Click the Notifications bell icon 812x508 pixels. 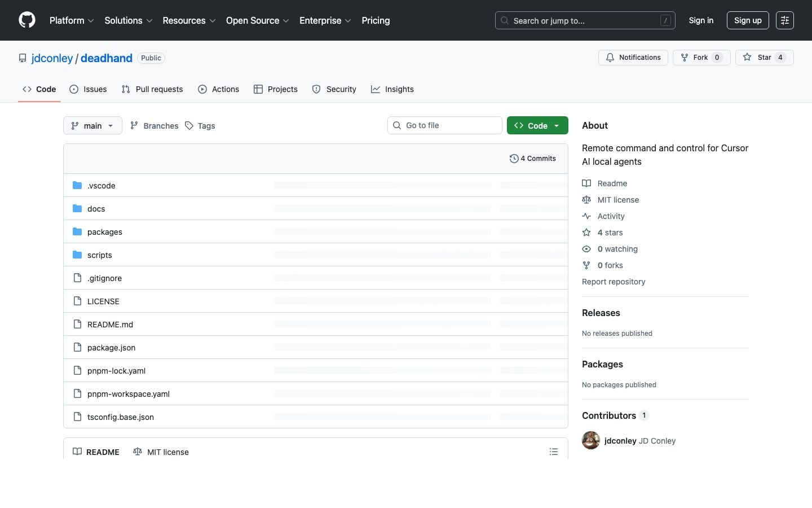coord(610,57)
